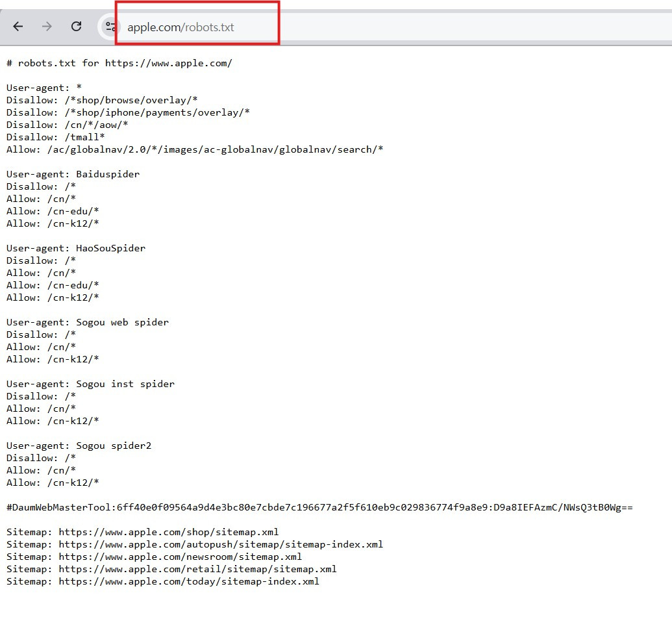Open the site information icon in address bar
The width and height of the screenshot is (672, 617).
pos(110,27)
